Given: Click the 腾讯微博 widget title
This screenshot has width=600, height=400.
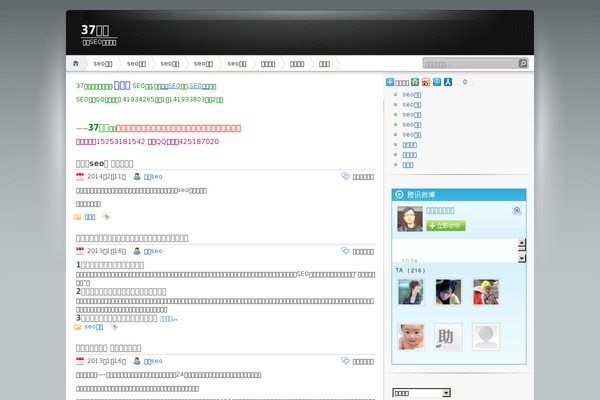Looking at the screenshot, I should click(421, 195).
